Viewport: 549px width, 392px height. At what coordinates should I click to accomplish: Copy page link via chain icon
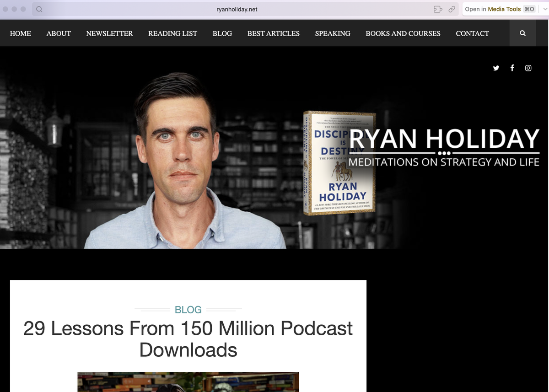(x=452, y=9)
